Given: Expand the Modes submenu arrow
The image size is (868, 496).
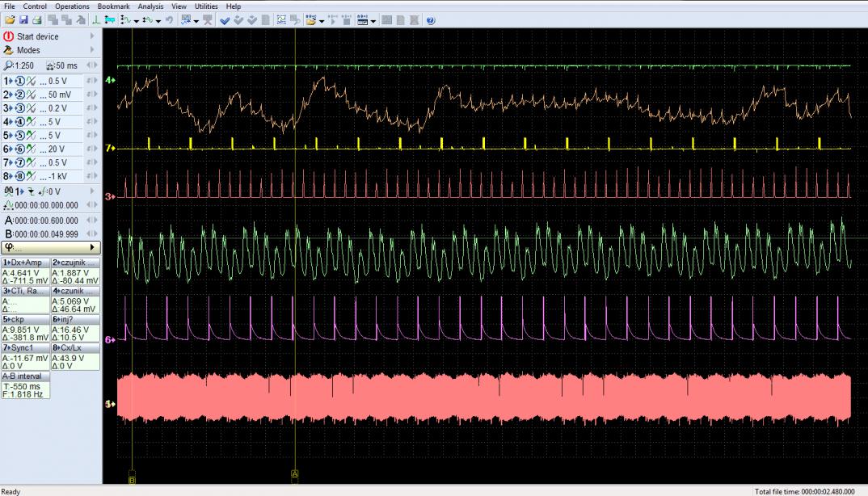Looking at the screenshot, I should [x=91, y=50].
